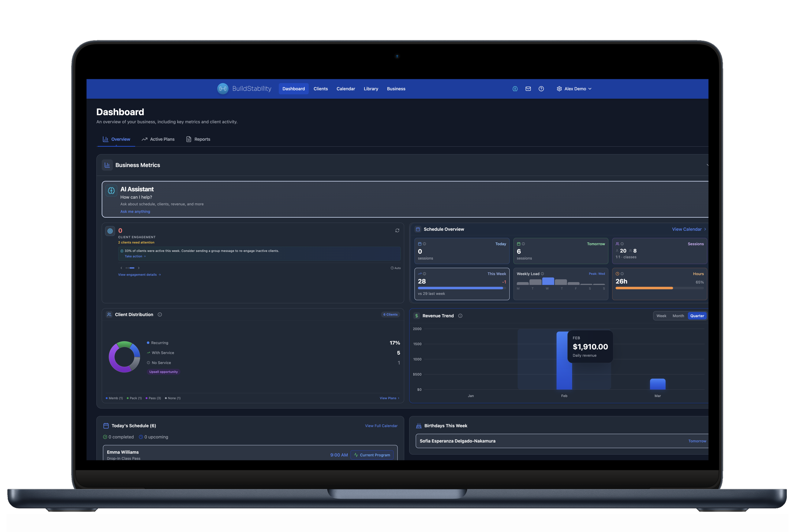
Task: Open messages via the envelope icon
Action: pyautogui.click(x=528, y=88)
